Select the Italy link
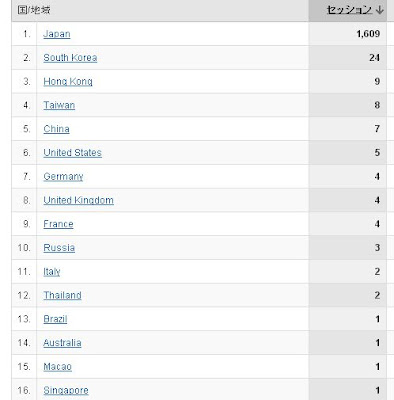394x400 pixels. 52,272
